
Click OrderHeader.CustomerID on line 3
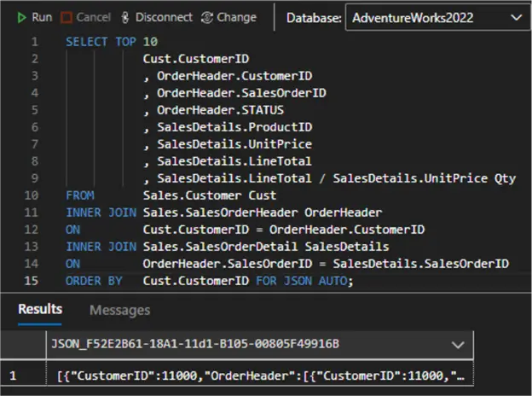[234, 76]
